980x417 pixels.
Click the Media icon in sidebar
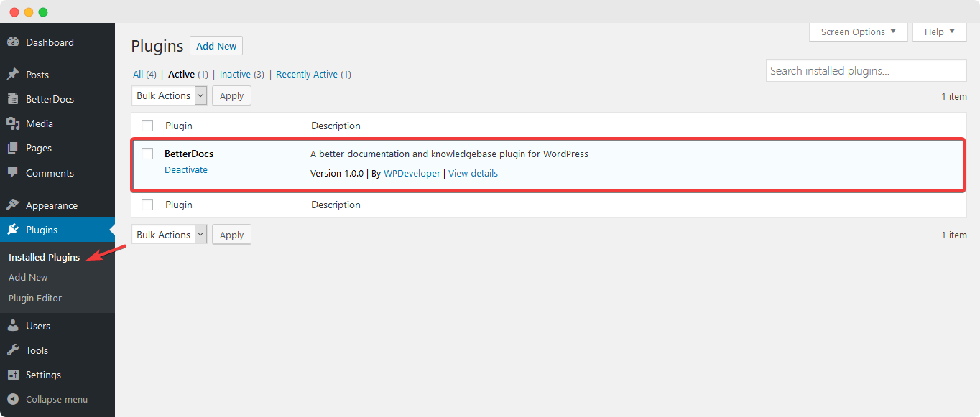tap(13, 123)
